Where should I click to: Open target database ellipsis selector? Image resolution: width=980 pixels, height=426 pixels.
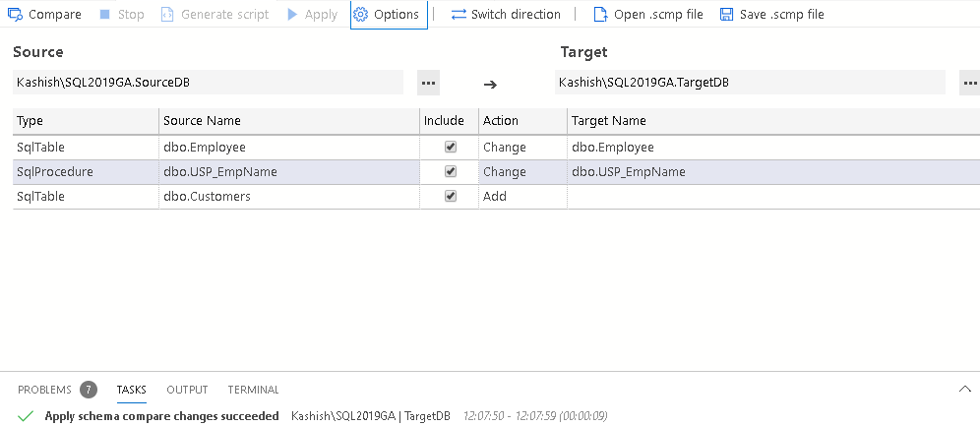pos(969,83)
